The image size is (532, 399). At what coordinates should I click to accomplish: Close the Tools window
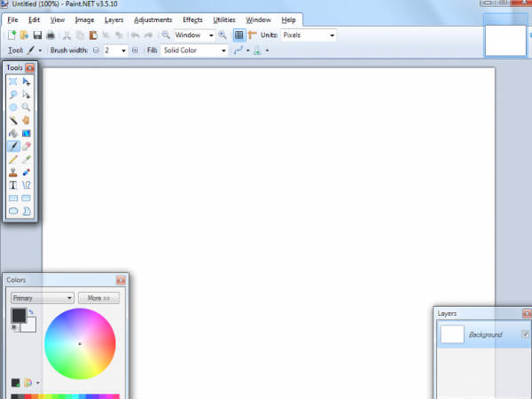(30, 68)
